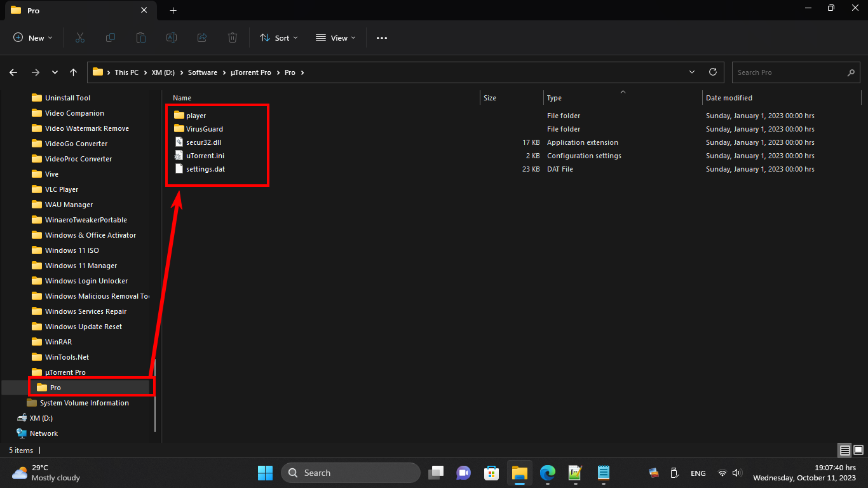Click the search magnifier icon in Search Pro

(x=851, y=72)
